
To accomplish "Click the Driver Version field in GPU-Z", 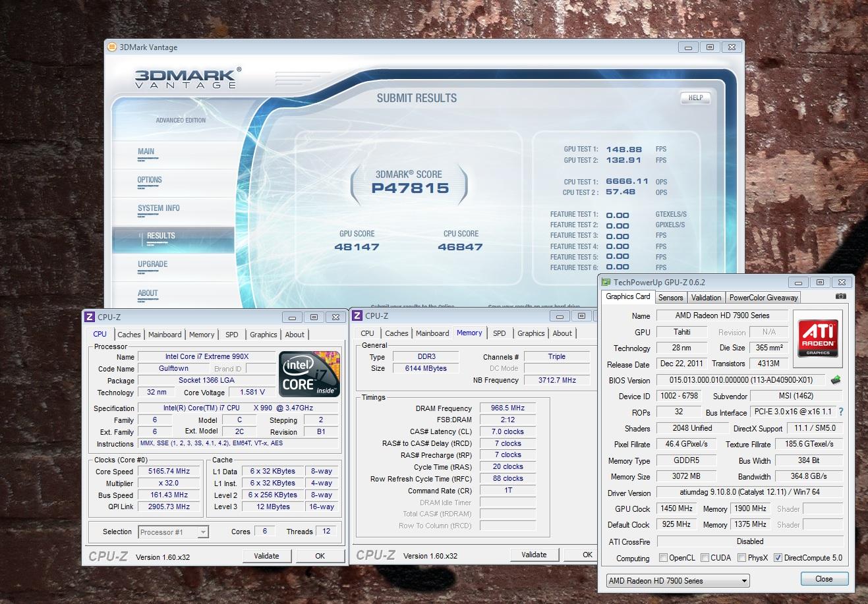I will point(750,493).
